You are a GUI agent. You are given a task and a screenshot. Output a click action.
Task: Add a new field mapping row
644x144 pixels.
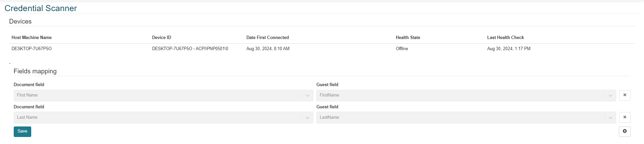click(x=625, y=131)
